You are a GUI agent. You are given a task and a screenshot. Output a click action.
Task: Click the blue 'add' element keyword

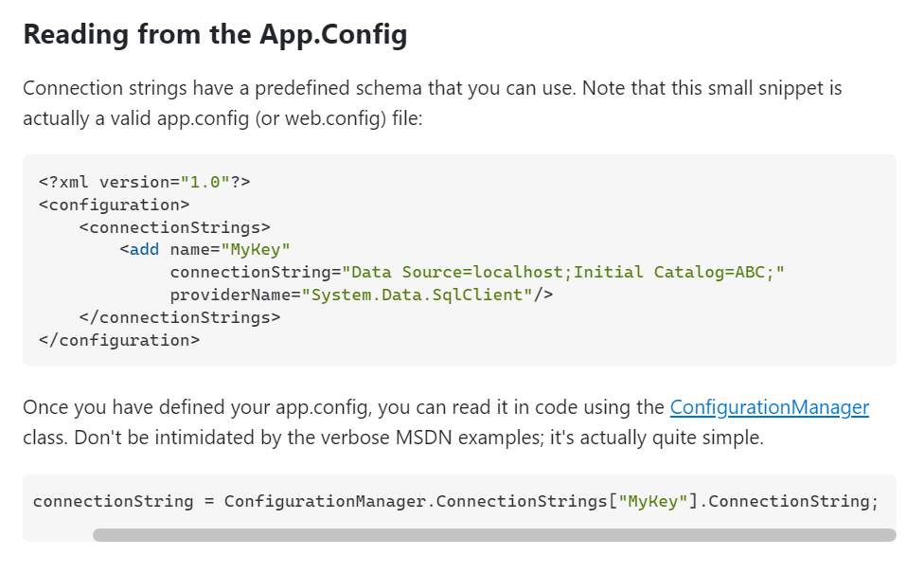tap(144, 250)
